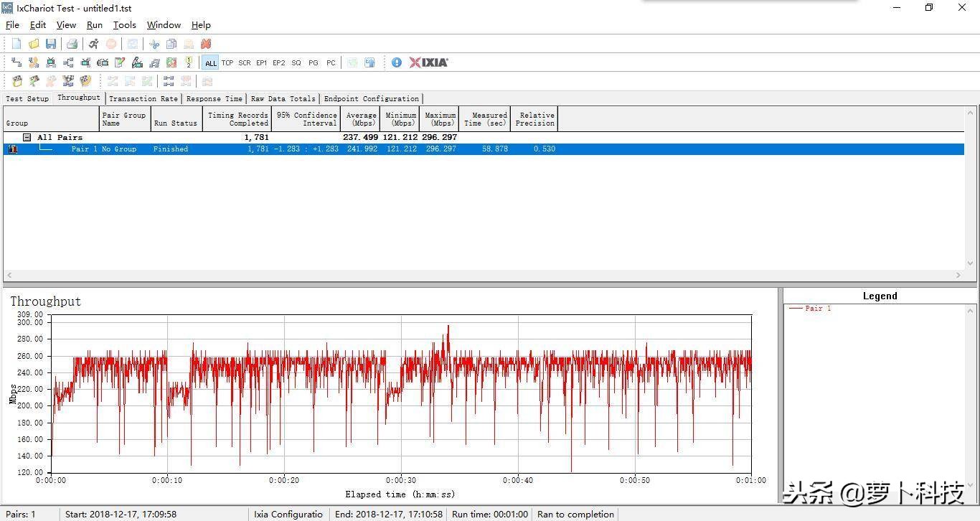The width and height of the screenshot is (980, 521).
Task: Collapse the All Pairs group
Action: (26, 137)
